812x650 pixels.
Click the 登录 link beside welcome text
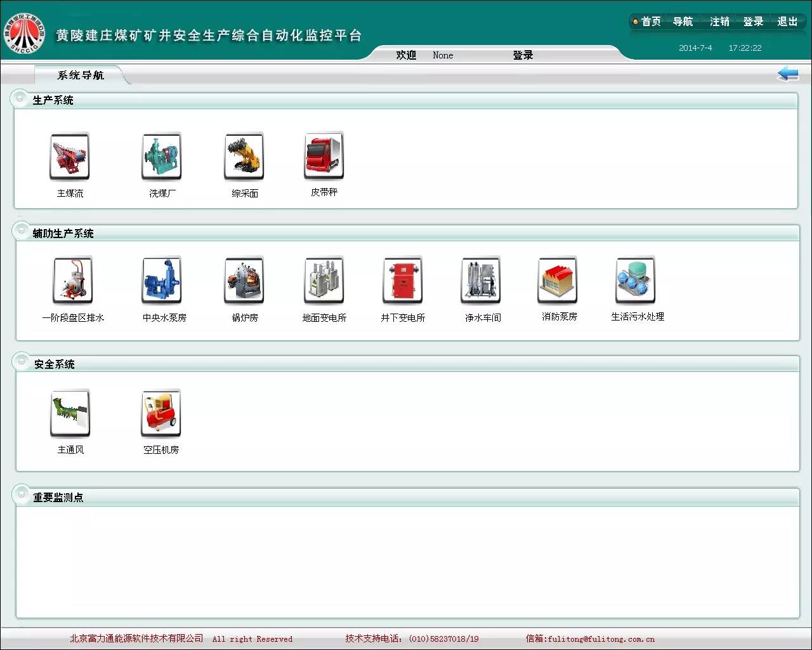[523, 55]
